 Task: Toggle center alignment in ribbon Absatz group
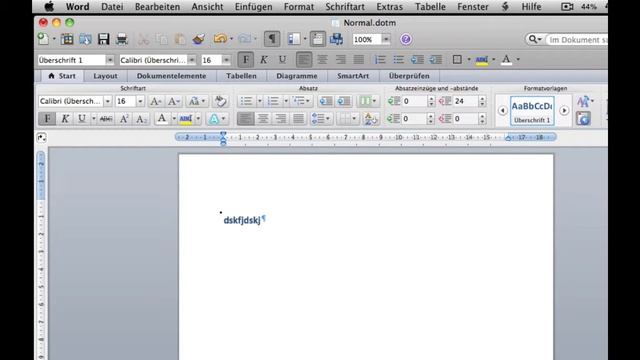point(263,119)
